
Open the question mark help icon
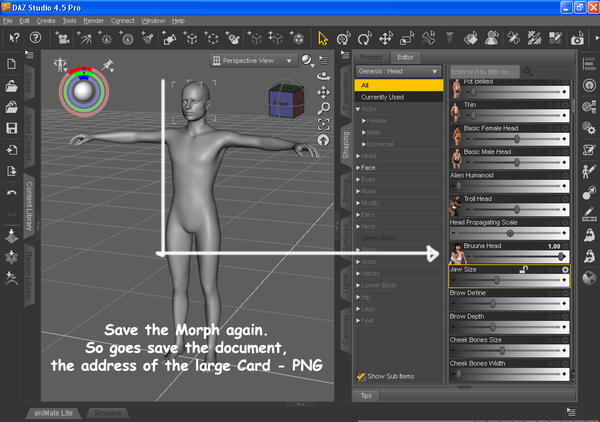35,37
